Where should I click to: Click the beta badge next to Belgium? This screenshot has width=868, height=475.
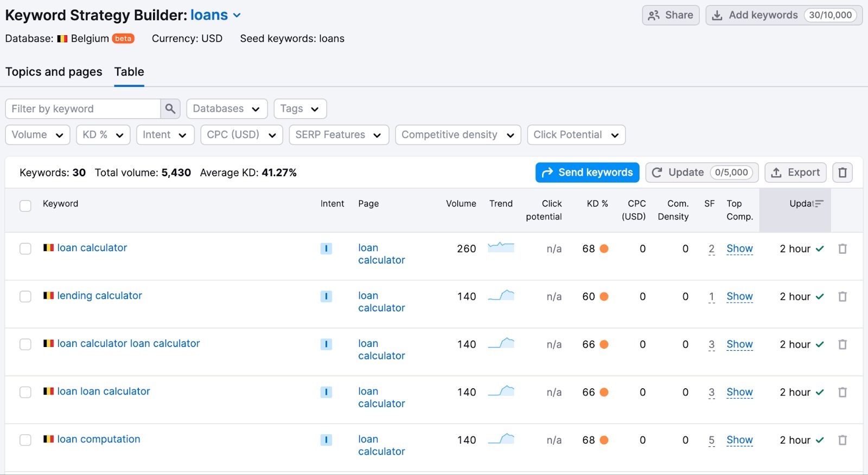123,38
